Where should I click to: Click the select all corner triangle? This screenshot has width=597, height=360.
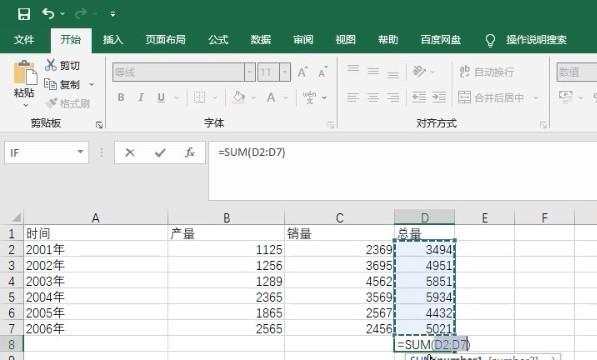tap(16, 218)
